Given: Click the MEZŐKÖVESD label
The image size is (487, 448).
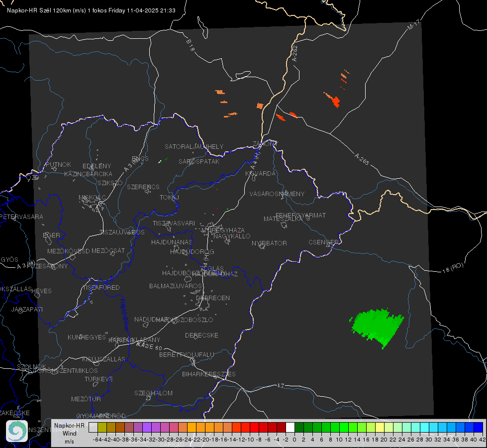Looking at the screenshot, I should [69, 251].
